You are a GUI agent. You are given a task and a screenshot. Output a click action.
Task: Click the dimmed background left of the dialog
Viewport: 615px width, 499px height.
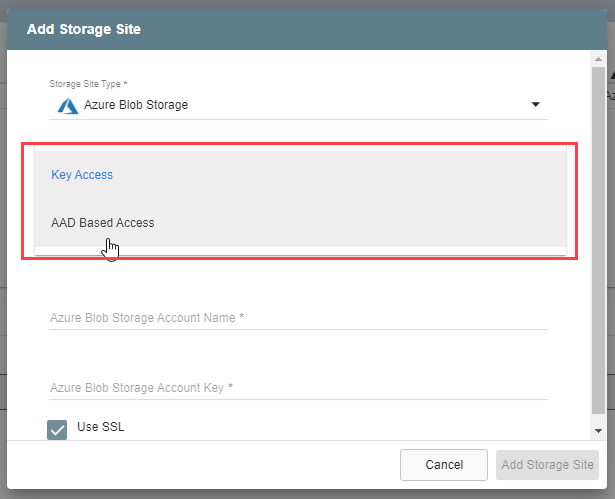3,250
